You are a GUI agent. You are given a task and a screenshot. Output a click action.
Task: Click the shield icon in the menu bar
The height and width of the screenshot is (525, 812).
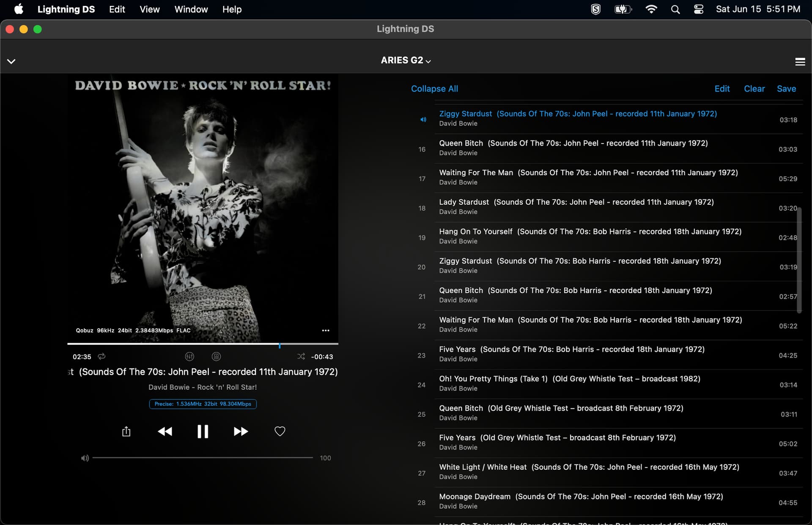pos(595,9)
